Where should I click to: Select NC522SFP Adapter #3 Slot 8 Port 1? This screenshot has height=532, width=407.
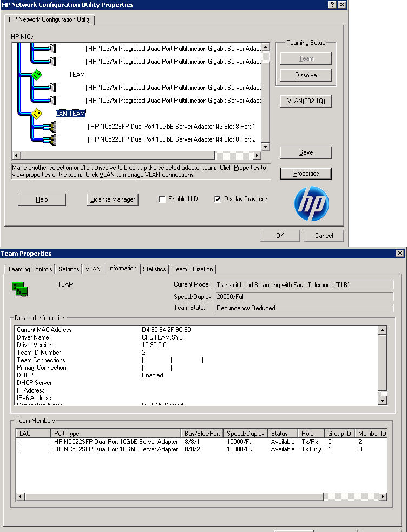coord(157,127)
